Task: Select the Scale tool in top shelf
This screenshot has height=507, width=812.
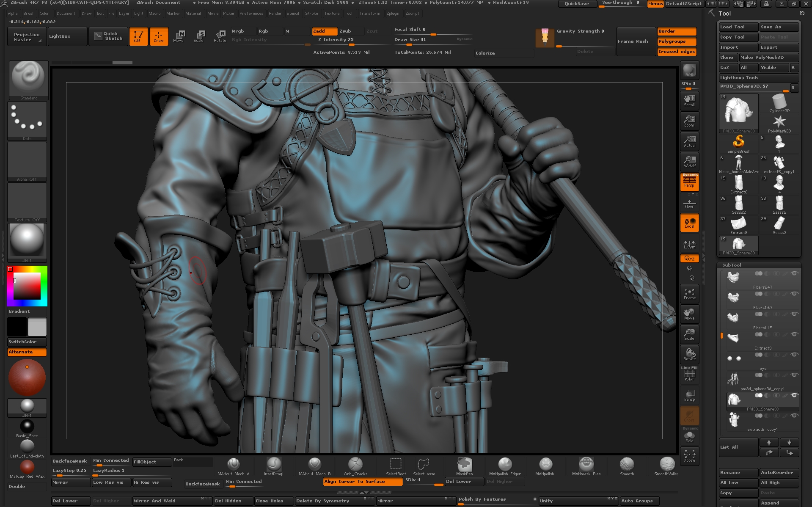Action: click(198, 36)
